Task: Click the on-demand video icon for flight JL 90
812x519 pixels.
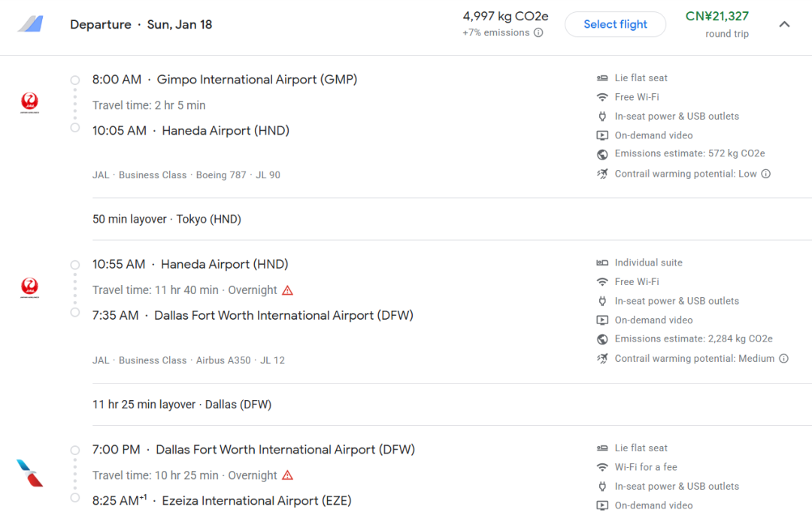Action: click(x=602, y=135)
